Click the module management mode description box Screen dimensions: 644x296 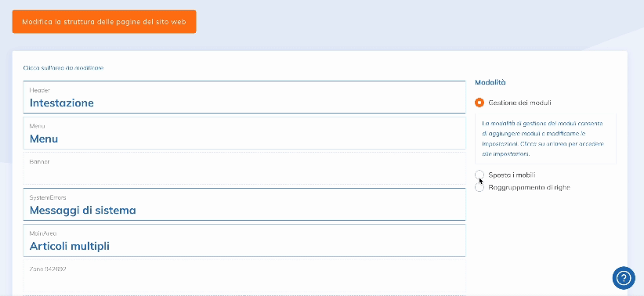pos(546,139)
